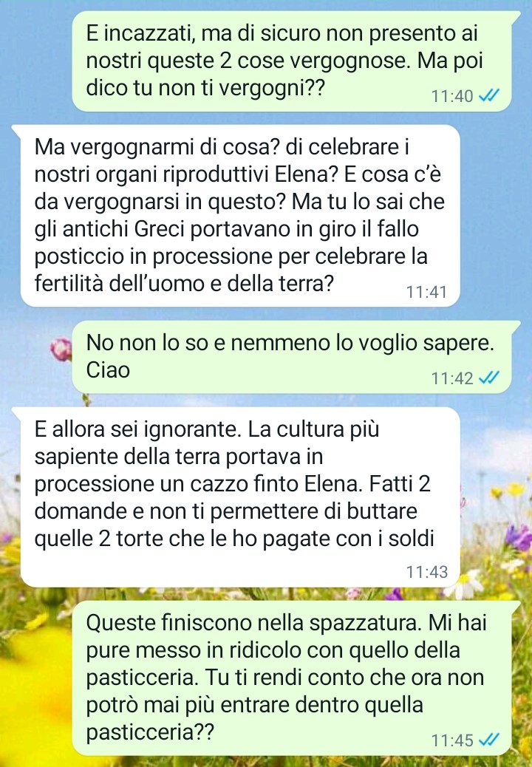Image resolution: width=532 pixels, height=767 pixels.
Task: Select the message starting 'E incazzati, ma di sicuro'
Action: point(291,61)
